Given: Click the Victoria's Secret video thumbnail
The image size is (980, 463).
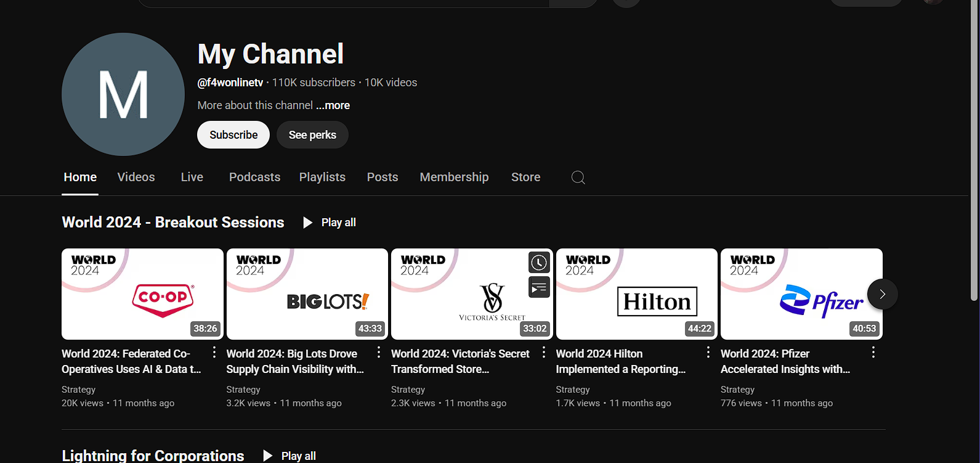Looking at the screenshot, I should 472,294.
